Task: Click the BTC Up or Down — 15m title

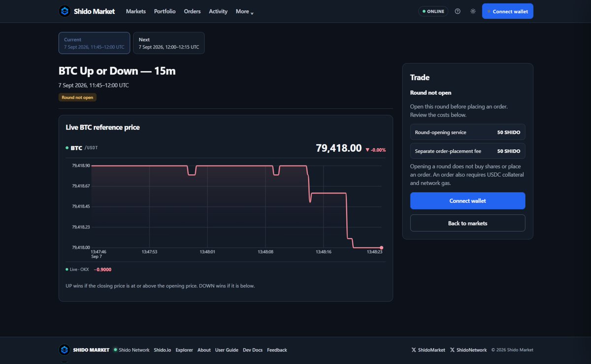Action: point(117,71)
